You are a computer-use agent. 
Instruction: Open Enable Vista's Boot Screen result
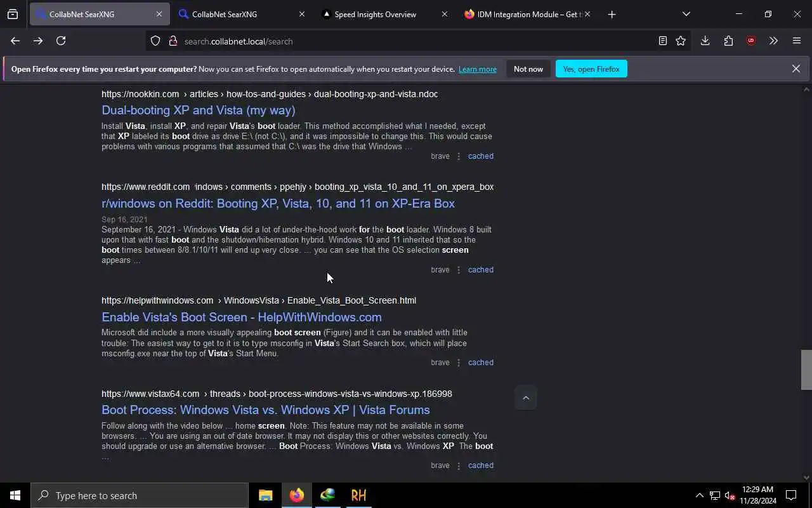(x=242, y=317)
